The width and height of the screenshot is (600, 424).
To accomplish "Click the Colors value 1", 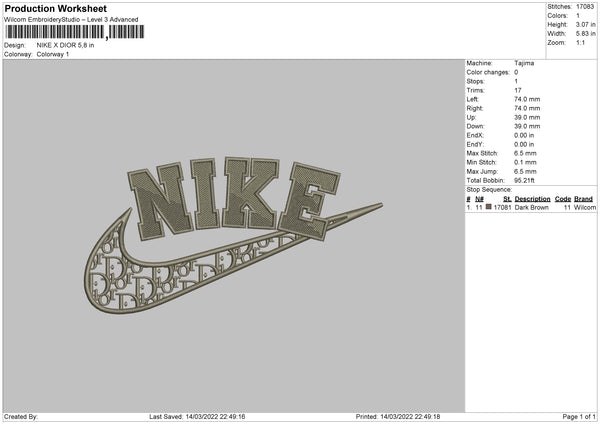I will 578,16.
